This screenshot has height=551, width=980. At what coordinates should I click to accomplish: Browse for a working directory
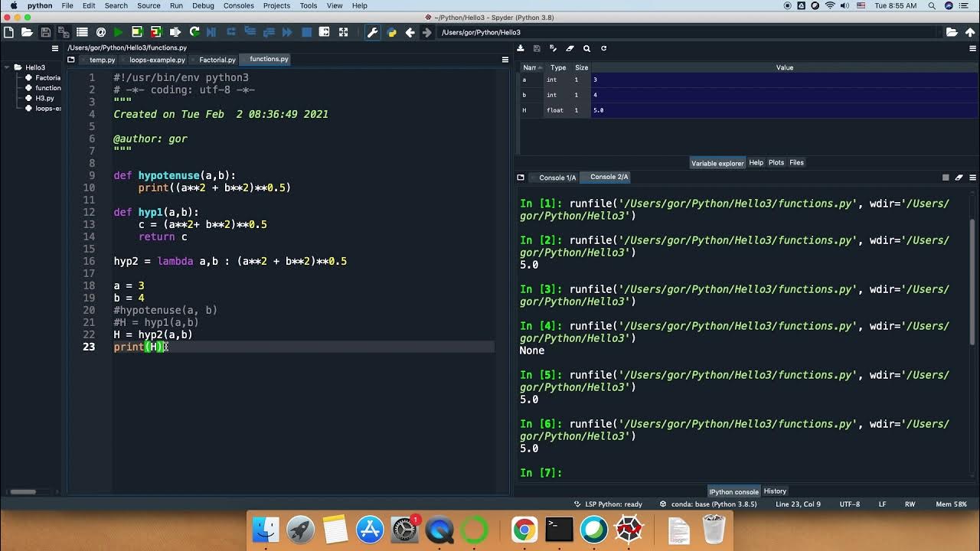[x=952, y=32]
